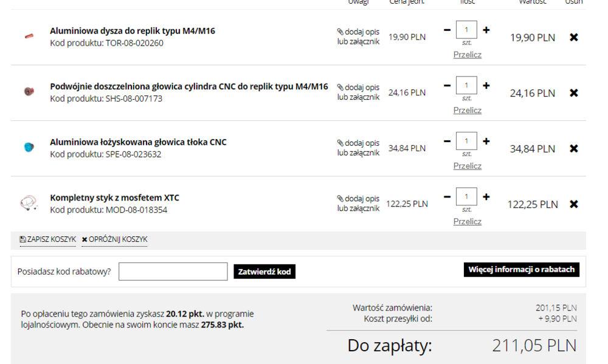
Task: Edit quantity field for Aluminiowa łożyskowana głowica
Action: pos(466,141)
